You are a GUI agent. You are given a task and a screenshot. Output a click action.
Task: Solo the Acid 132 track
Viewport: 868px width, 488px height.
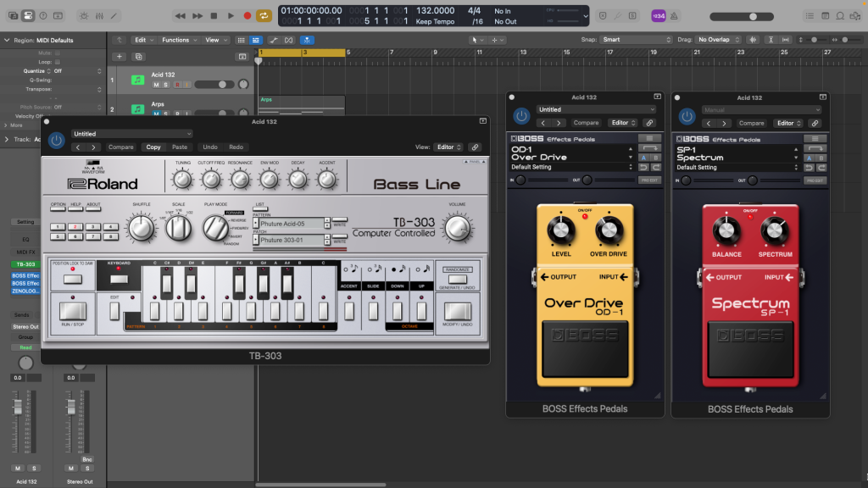click(x=165, y=85)
